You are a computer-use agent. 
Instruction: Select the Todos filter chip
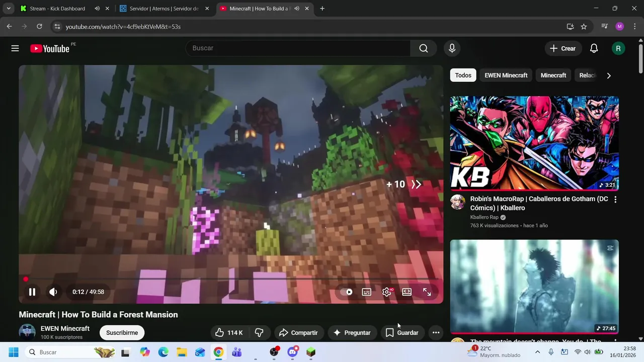pos(463,75)
